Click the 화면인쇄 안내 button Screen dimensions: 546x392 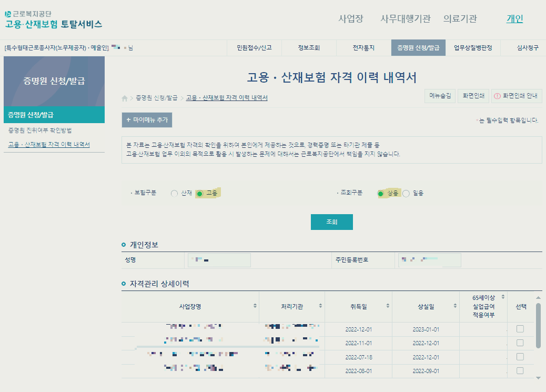(517, 96)
